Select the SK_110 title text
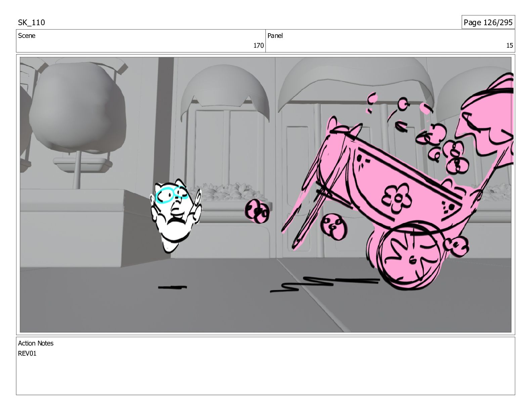The height and width of the screenshot is (411, 532). (x=31, y=22)
